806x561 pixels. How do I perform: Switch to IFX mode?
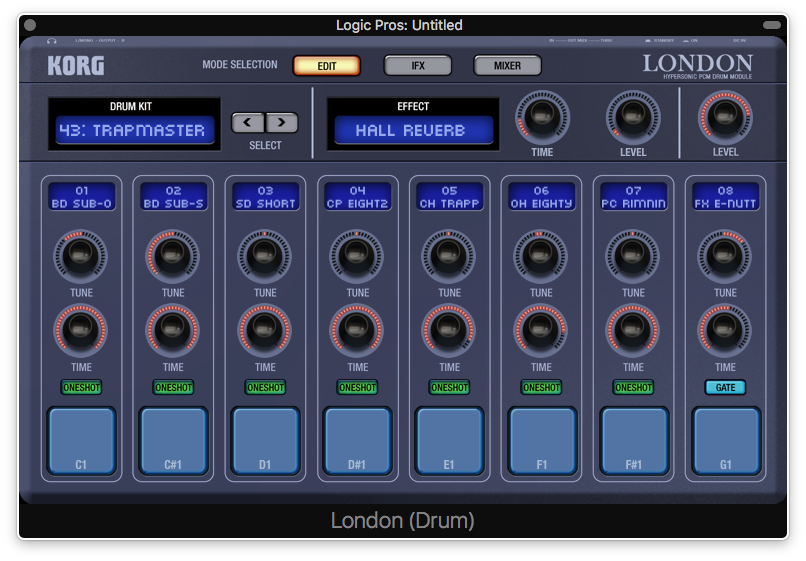[x=417, y=66]
